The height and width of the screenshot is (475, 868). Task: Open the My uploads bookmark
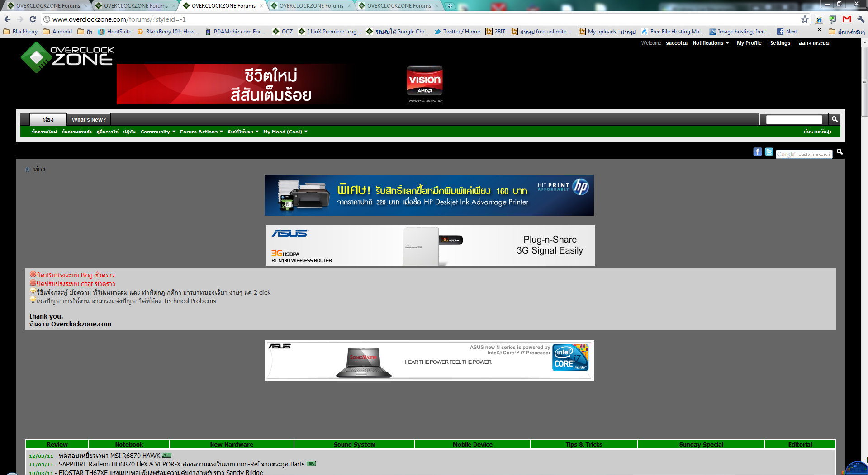click(607, 32)
